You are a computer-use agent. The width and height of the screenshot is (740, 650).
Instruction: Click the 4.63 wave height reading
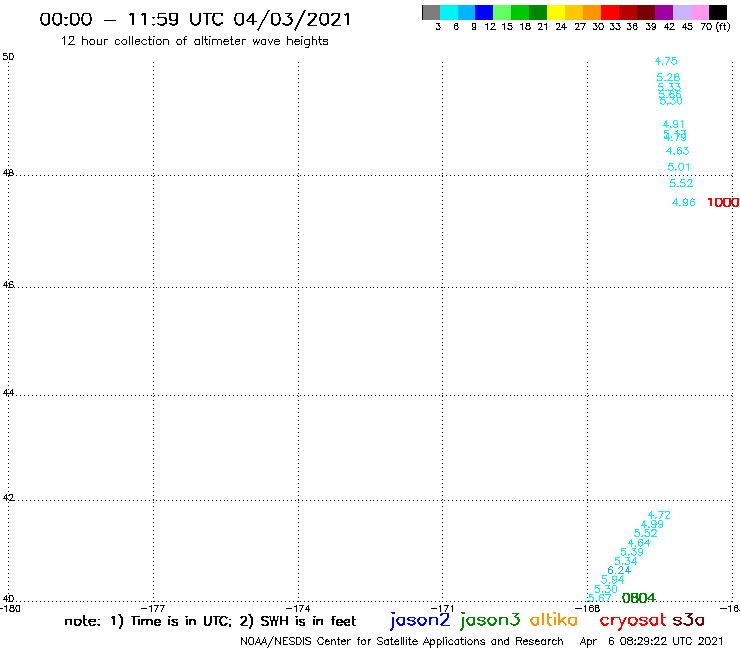coord(677,151)
